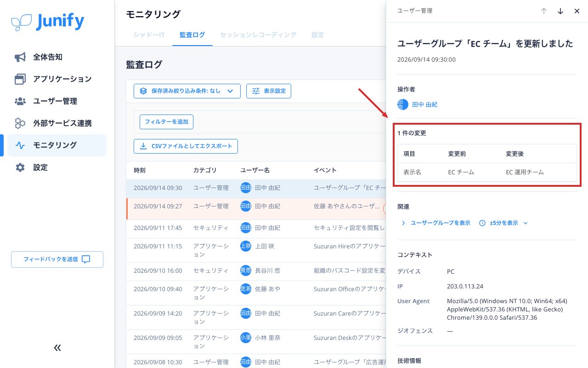The height and width of the screenshot is (368, 588).
Task: Click 佐藤 あや avatar in log row
Action: 246,289
